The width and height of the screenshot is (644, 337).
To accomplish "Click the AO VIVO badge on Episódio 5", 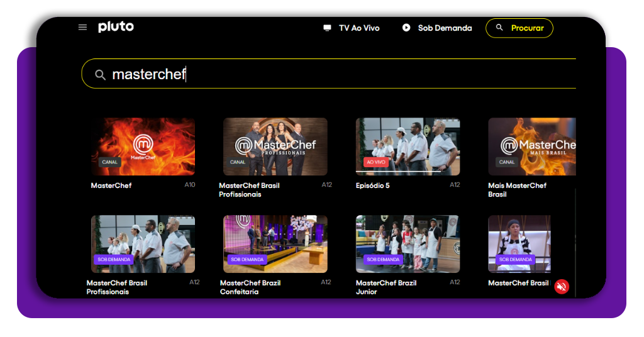I will click(x=376, y=162).
